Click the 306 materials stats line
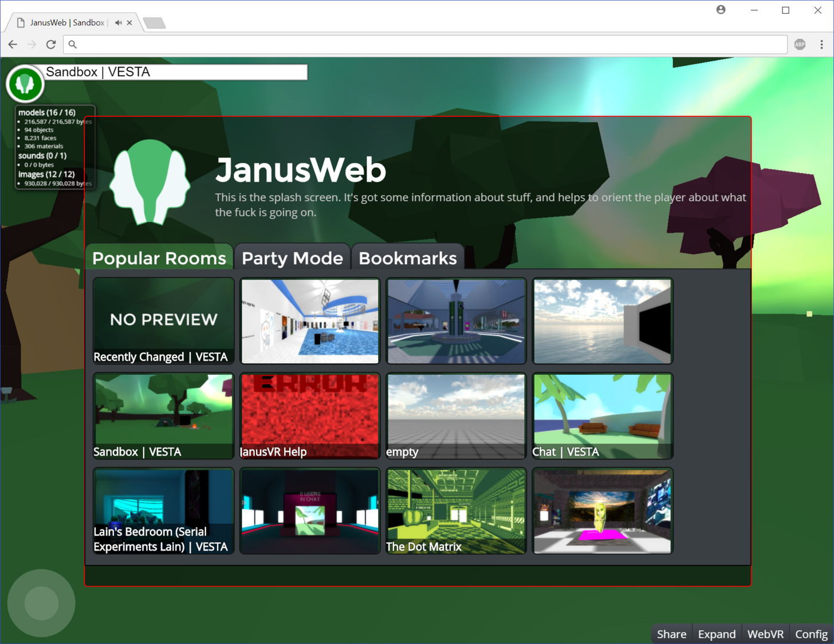Screen dimensions: 834x644 pyautogui.click(x=44, y=146)
